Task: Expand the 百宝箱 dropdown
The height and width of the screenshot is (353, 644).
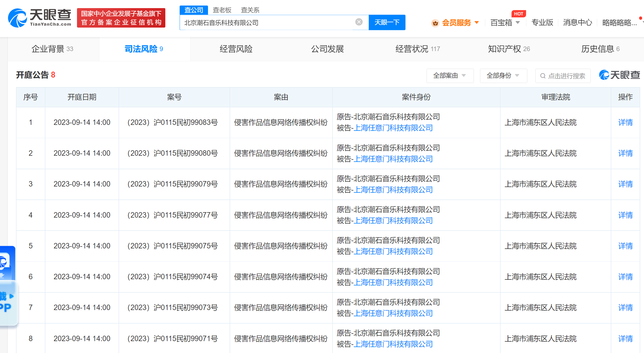Action: pos(518,22)
